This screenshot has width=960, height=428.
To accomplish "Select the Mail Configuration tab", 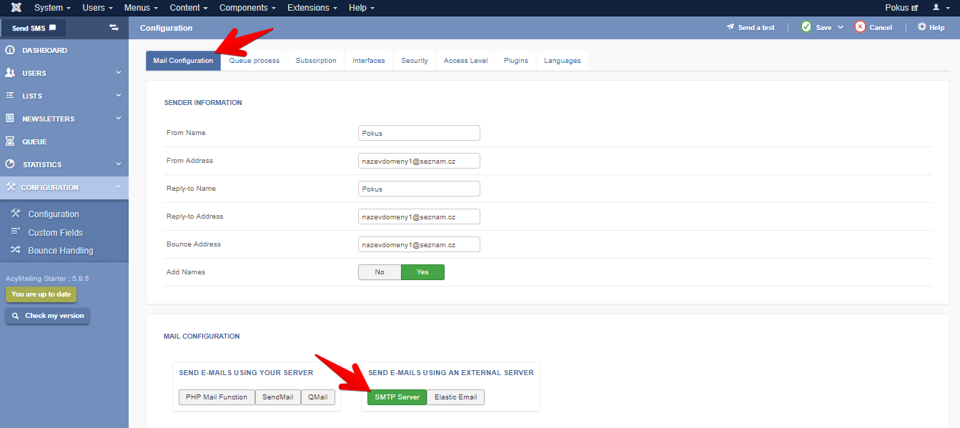I will click(183, 61).
